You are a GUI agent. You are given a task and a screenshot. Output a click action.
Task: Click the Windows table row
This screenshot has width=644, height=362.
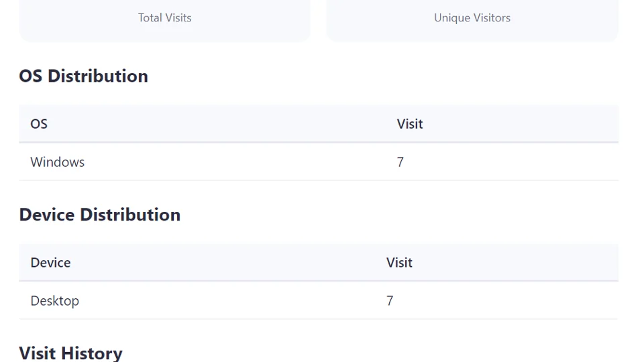[x=319, y=162]
